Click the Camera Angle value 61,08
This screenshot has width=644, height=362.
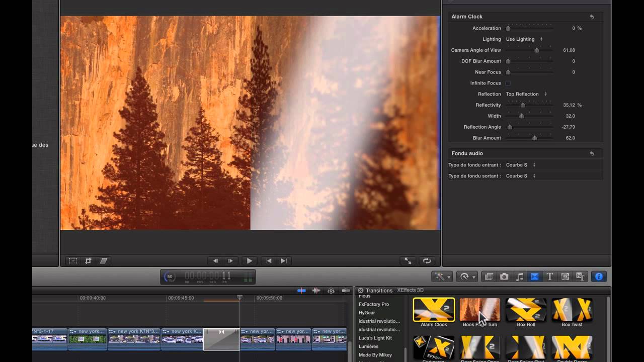point(569,50)
